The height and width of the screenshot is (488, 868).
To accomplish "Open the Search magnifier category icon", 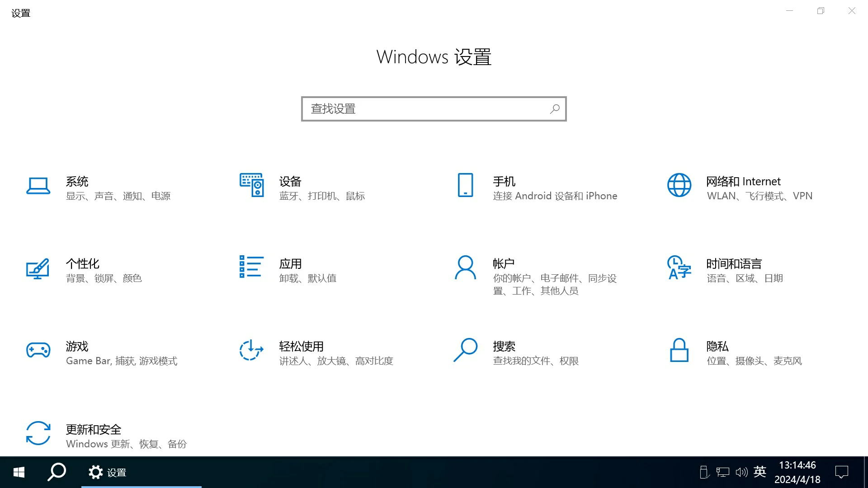I will (x=465, y=350).
